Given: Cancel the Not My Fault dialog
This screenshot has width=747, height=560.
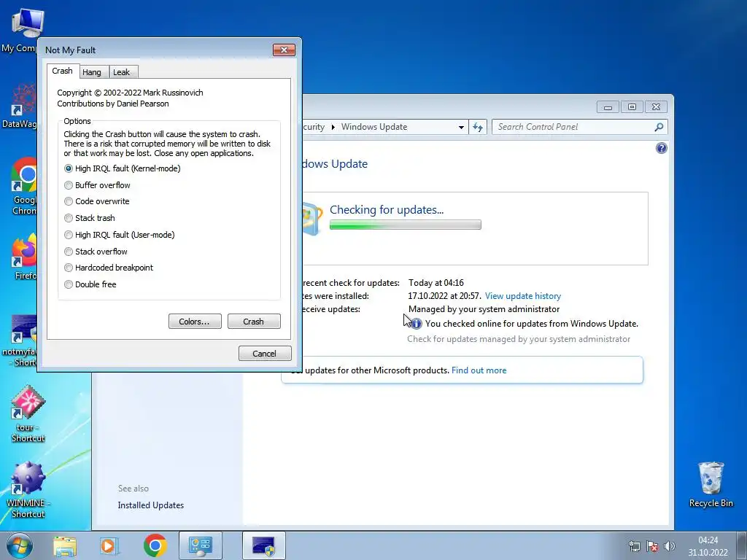Looking at the screenshot, I should [x=264, y=354].
